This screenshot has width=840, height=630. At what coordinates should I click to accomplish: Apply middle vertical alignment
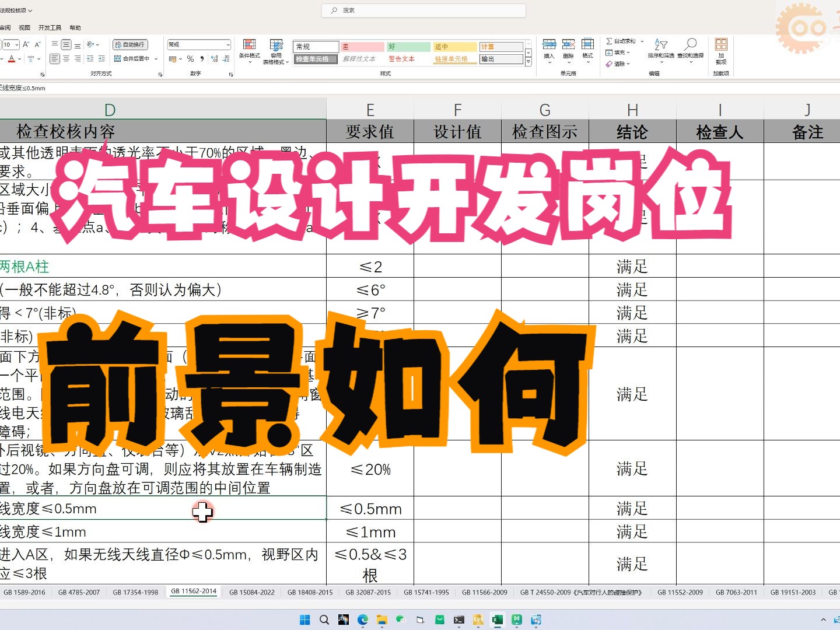(66, 44)
